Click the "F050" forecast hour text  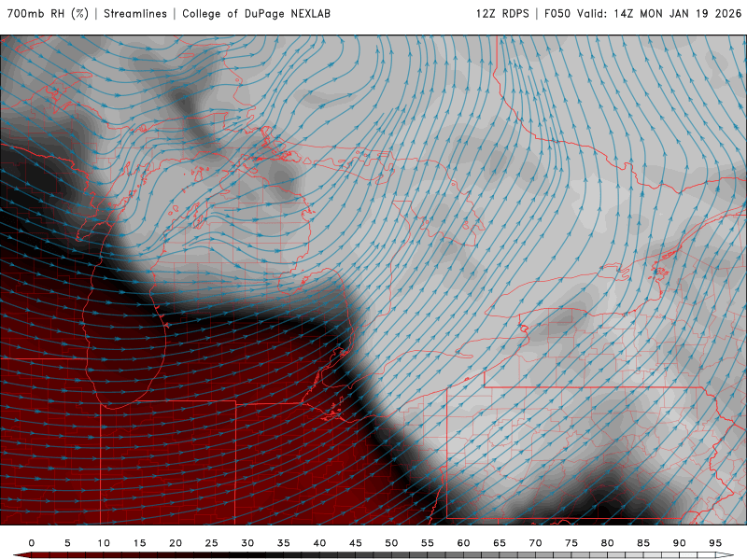pos(557,14)
